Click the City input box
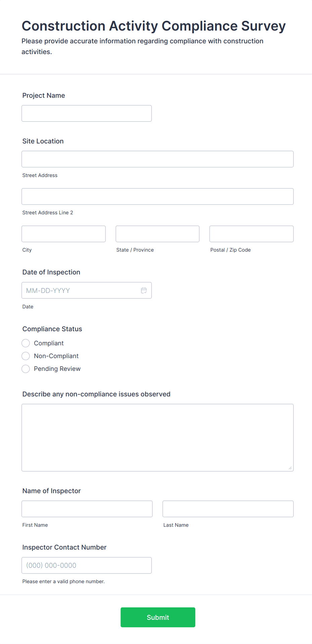The height and width of the screenshot is (644, 312). coord(63,233)
